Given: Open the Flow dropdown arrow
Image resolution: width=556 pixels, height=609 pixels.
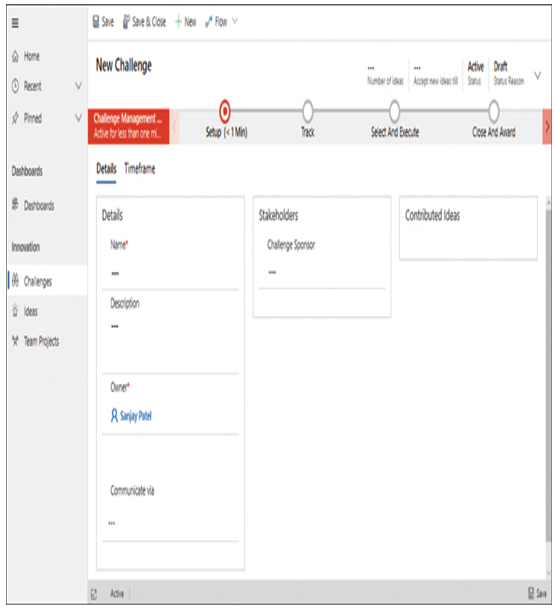Looking at the screenshot, I should pos(235,21).
